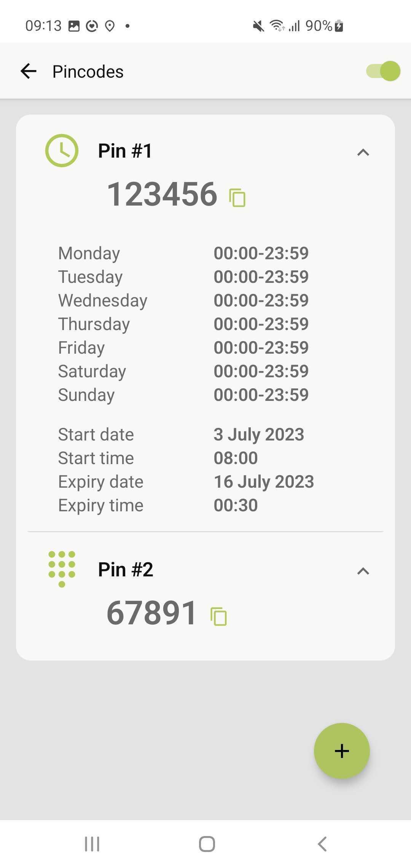The image size is (411, 868).
Task: Tap the back arrow next to Pincodes
Action: [29, 71]
